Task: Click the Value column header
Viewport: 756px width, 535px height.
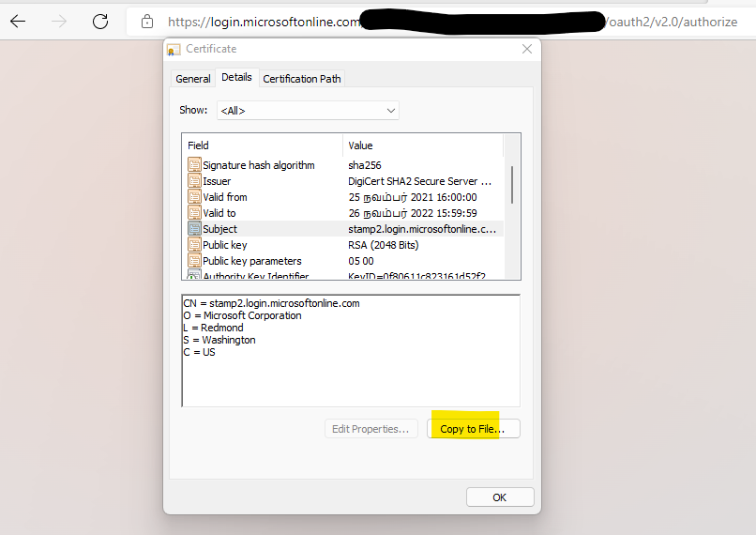Action: 423,145
